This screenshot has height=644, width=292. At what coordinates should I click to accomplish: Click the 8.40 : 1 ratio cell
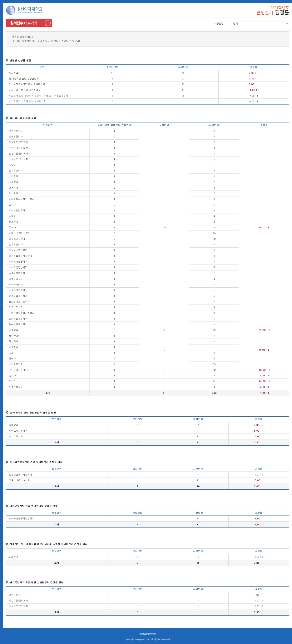click(x=264, y=350)
